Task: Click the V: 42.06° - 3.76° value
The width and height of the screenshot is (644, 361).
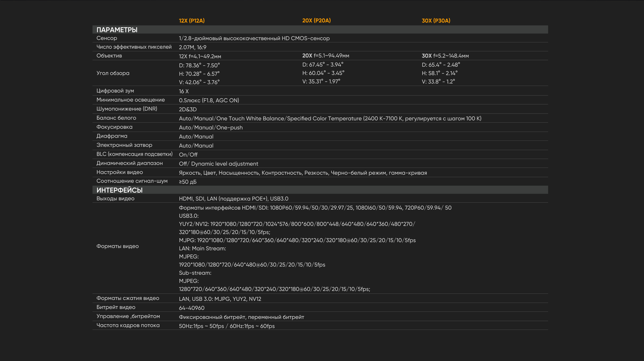Action: click(x=199, y=82)
